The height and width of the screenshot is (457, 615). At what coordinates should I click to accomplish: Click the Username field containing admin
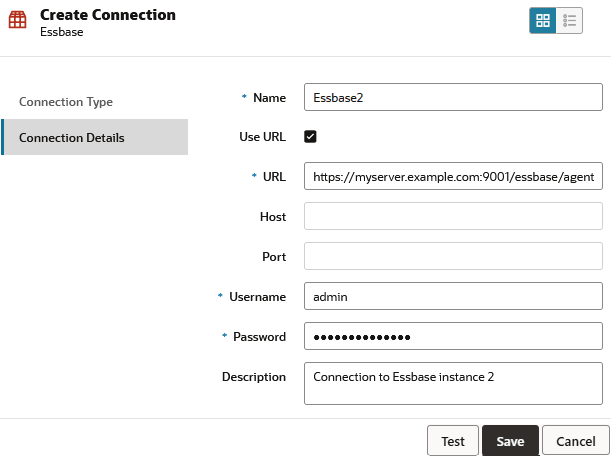(x=453, y=297)
